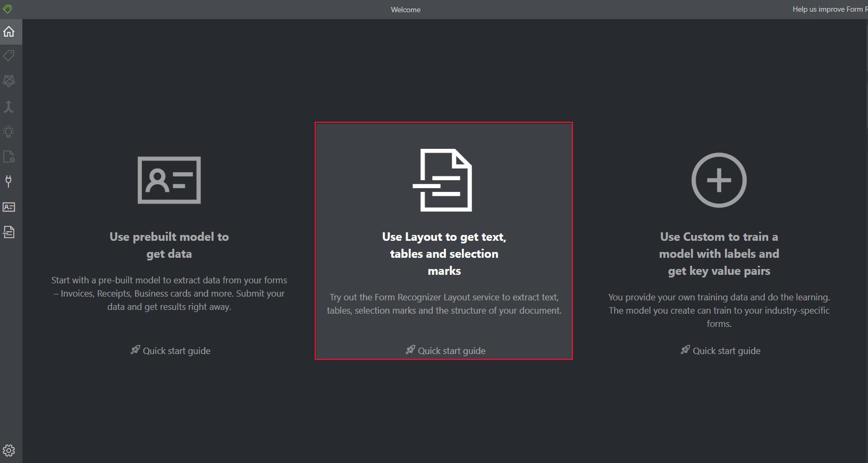Click 'Start with a pre-built model' description
This screenshot has height=463, width=868.
(x=169, y=293)
